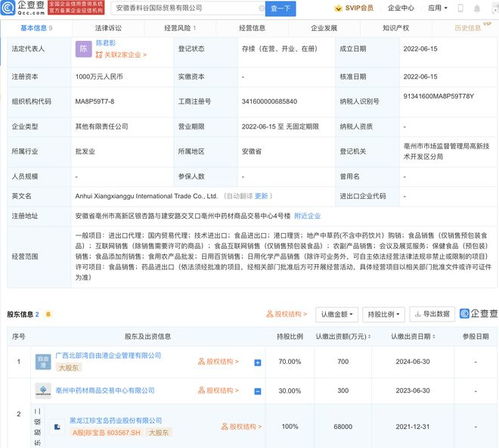Click the purple 陈 avatar

tap(83, 49)
